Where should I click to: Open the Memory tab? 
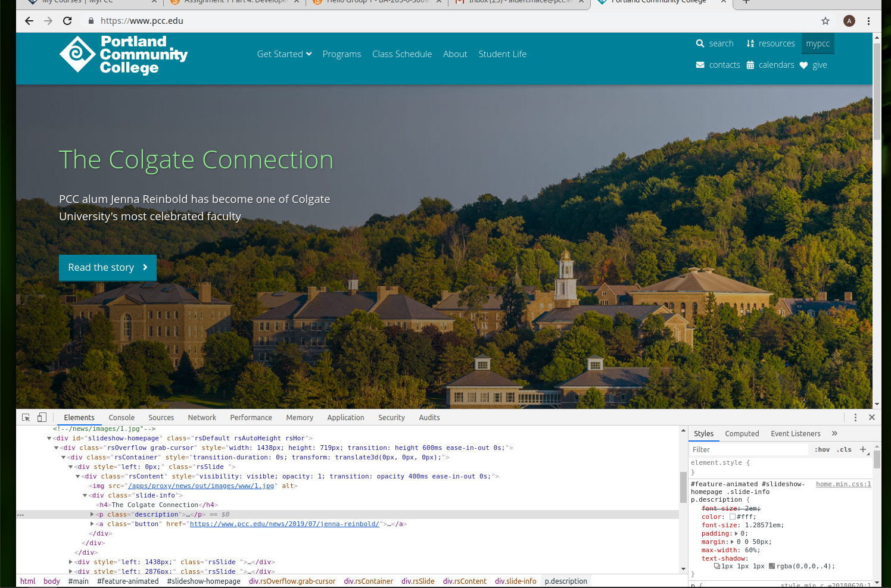(x=300, y=418)
